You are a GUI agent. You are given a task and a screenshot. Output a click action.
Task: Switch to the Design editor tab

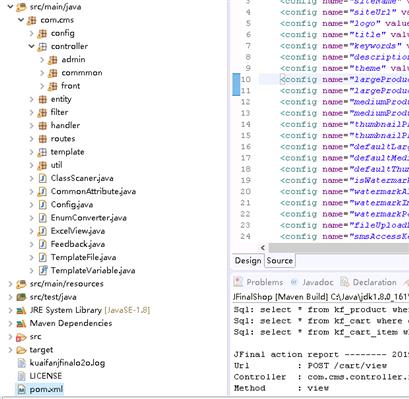pos(248,261)
